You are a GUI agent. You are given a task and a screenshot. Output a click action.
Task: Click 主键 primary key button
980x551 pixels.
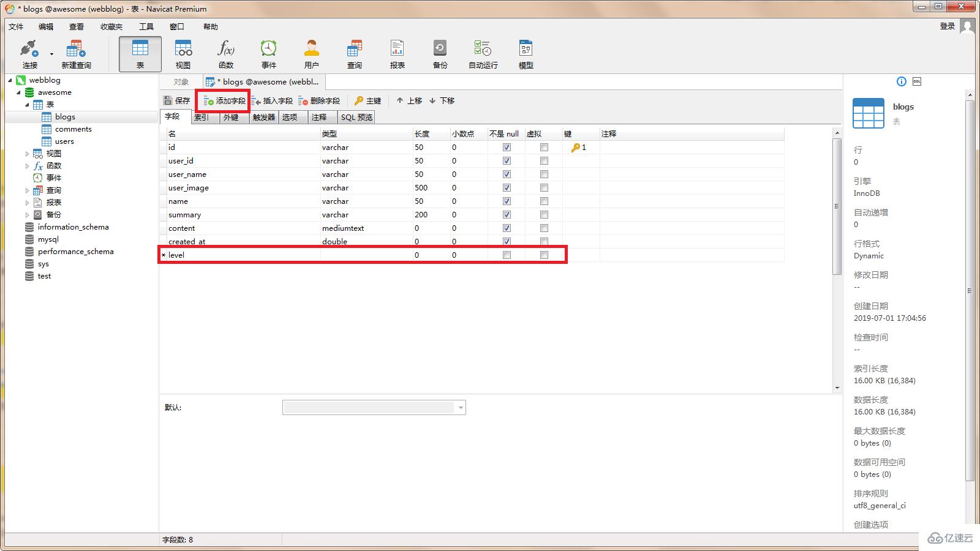click(x=367, y=100)
